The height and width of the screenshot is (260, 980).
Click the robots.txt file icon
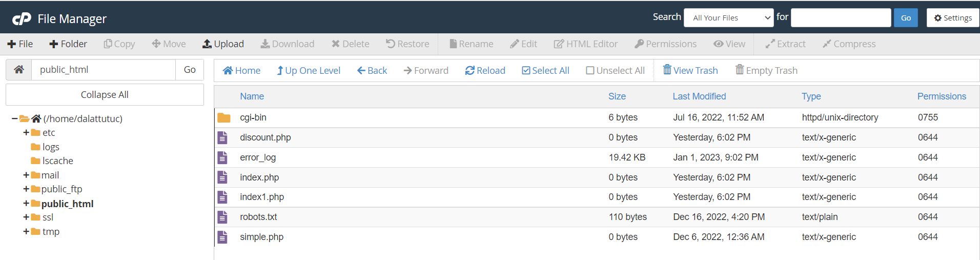pos(222,217)
